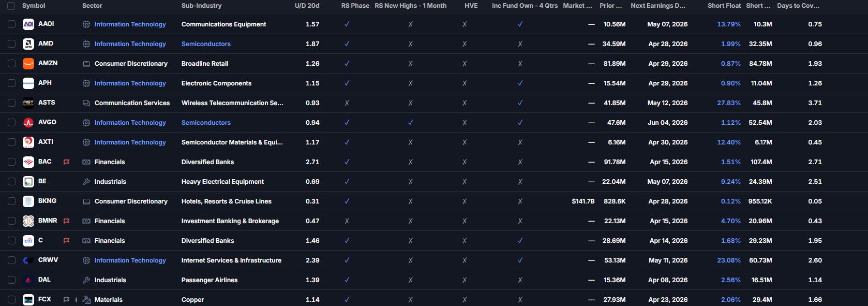Sort by Inc Fund Own - 4 Qtrs header
The image size is (868, 306).
tap(525, 6)
